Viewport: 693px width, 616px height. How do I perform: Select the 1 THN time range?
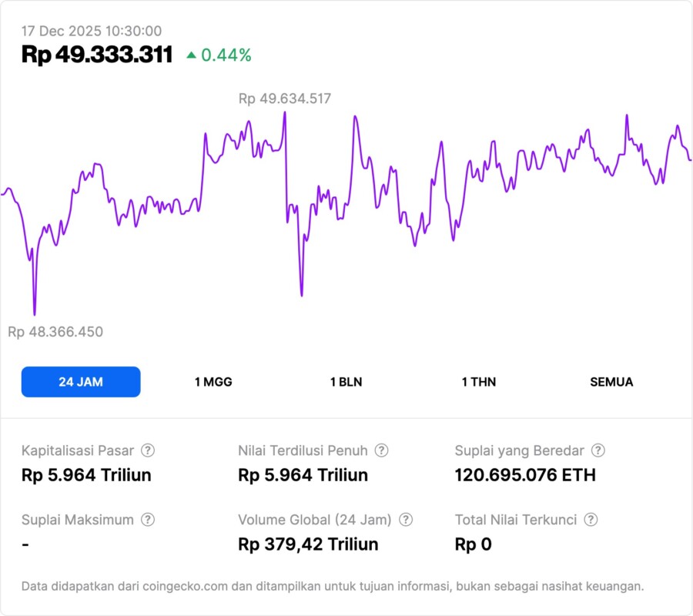[479, 382]
